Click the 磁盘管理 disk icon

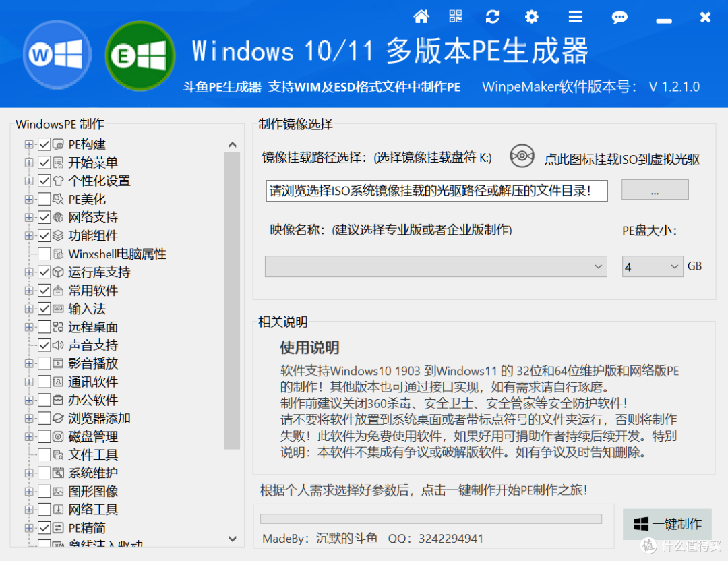pyautogui.click(x=58, y=436)
